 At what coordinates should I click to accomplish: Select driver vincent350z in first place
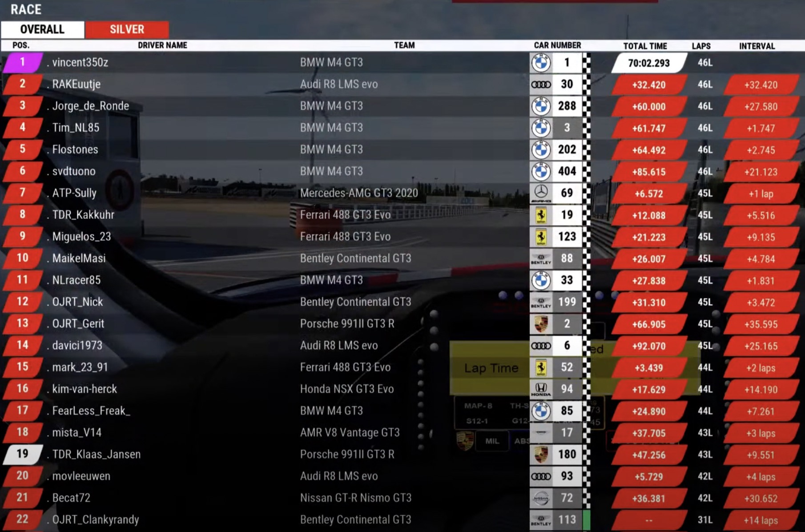[80, 63]
